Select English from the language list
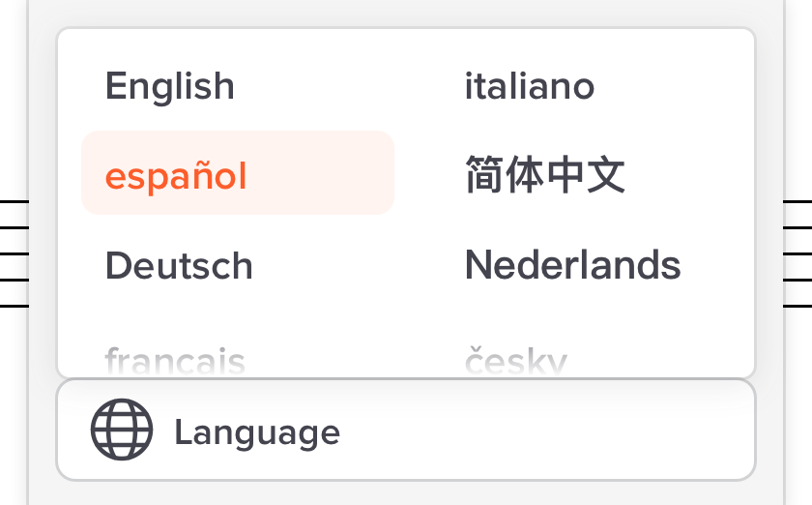Screen dimensions: 812x505 [170, 87]
